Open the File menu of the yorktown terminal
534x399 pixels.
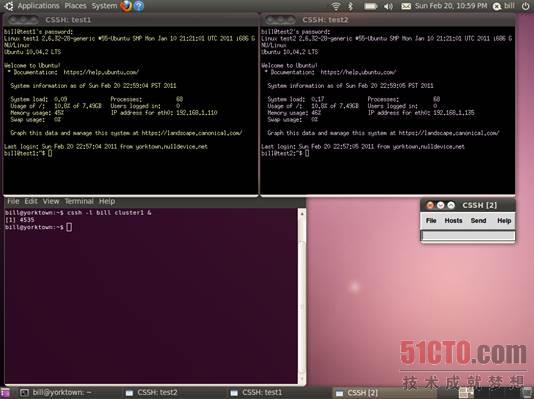click(13, 201)
